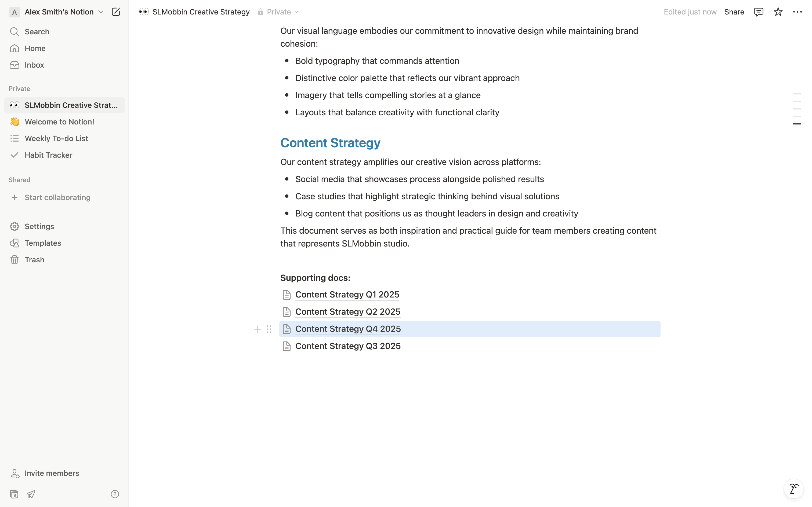Viewport: 812px width, 507px height.
Task: Star this page as favorite
Action: [778, 12]
